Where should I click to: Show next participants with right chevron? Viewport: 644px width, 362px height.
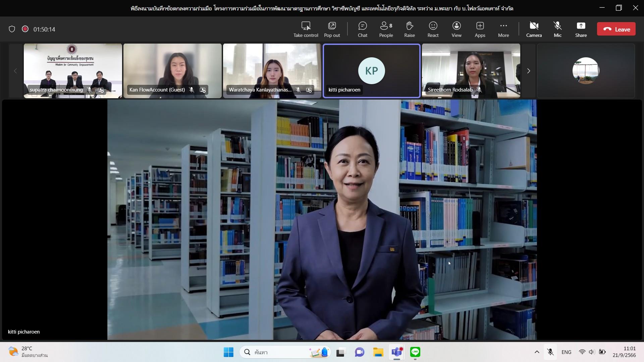click(529, 71)
